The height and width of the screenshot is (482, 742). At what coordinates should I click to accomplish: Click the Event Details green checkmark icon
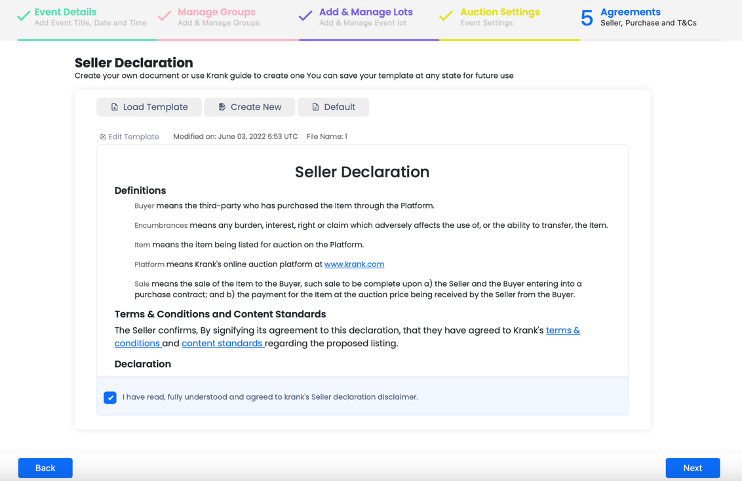(23, 16)
